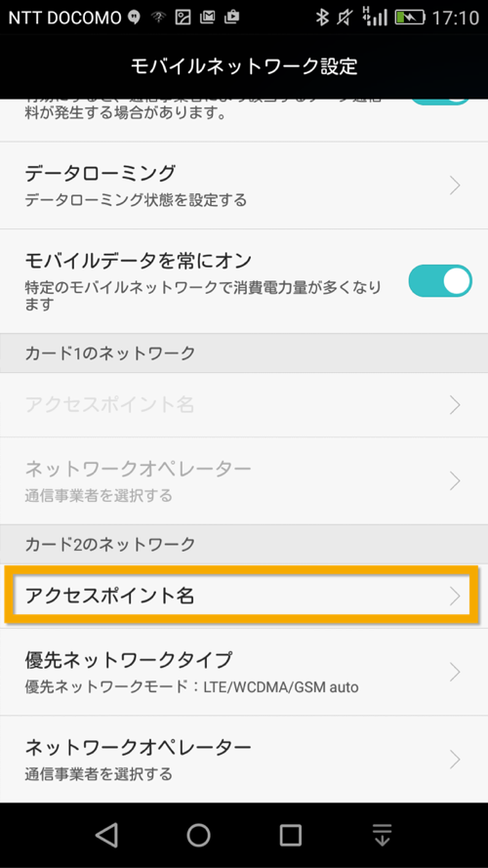Tap the Android back navigation triangle
Screen dimensions: 488x868
pos(106,834)
